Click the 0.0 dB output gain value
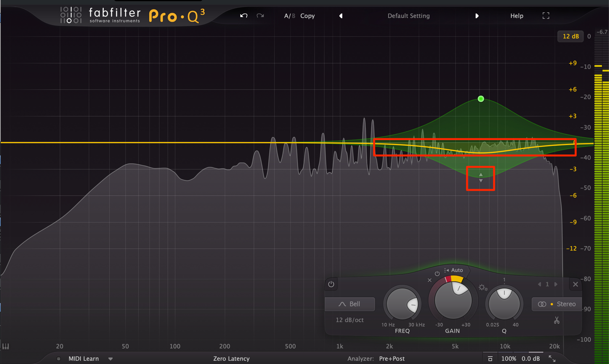The image size is (609, 364). click(x=531, y=359)
